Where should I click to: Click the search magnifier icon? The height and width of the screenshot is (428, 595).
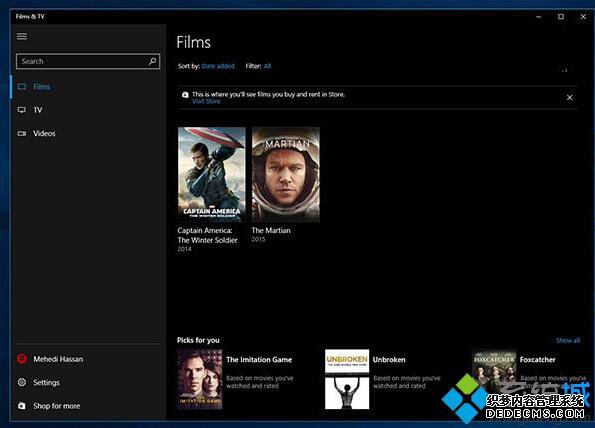(152, 61)
